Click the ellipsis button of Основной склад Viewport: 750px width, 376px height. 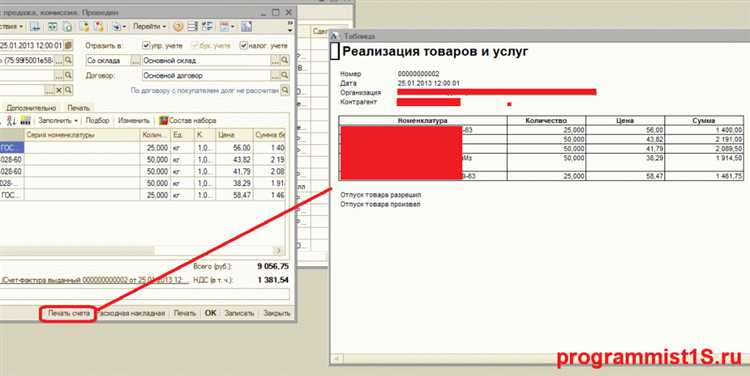pyautogui.click(x=275, y=60)
